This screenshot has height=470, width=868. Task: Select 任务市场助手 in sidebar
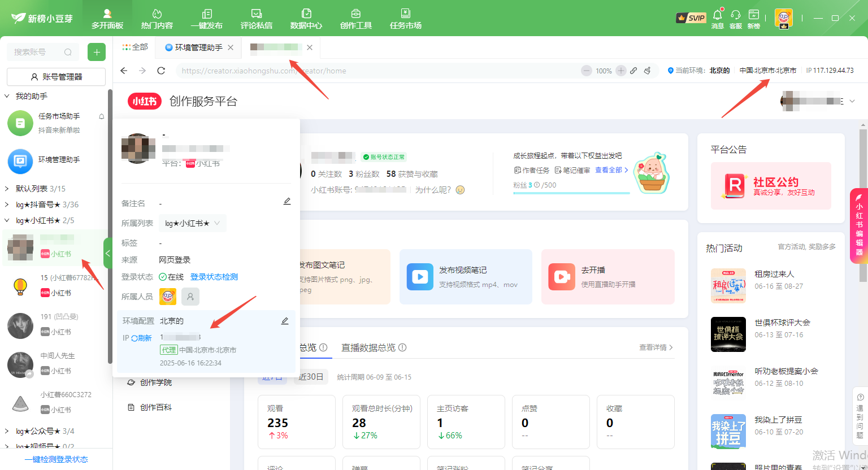pos(55,123)
